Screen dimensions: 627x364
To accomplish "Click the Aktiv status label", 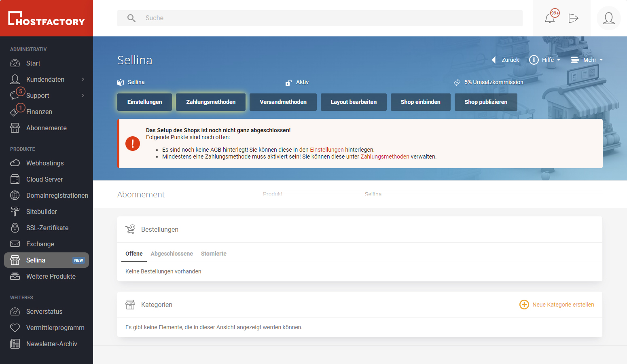I will [x=302, y=82].
